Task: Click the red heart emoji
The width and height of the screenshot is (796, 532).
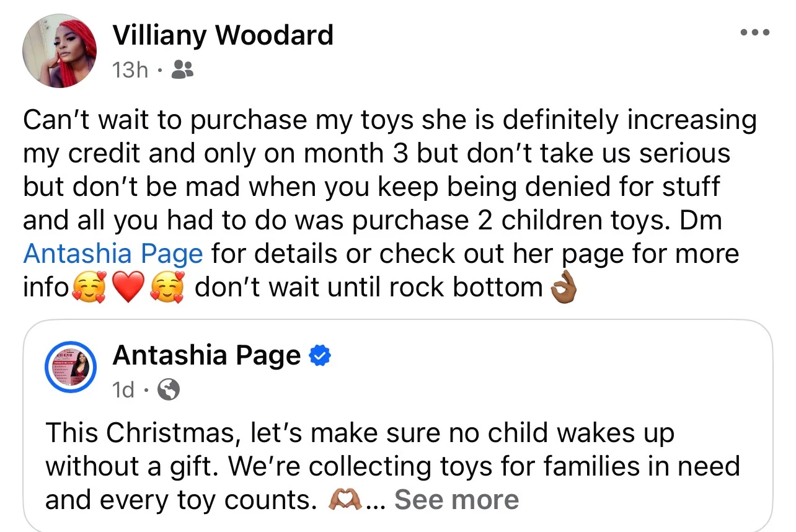Action: tap(128, 288)
